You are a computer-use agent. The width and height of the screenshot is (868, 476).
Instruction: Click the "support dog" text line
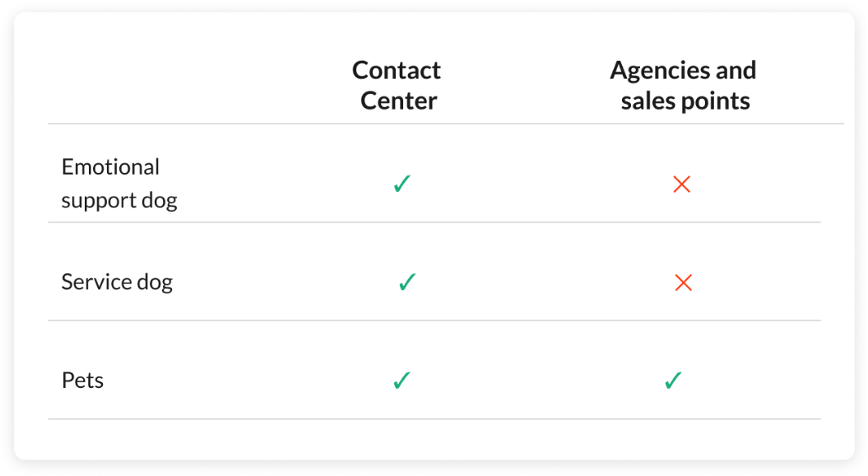[119, 201]
